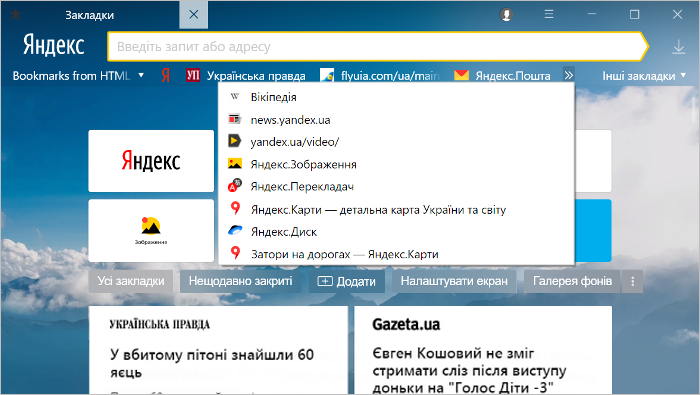Click the Яндекс.Диск saucer favicon
This screenshot has width=700, height=395.
tap(235, 230)
